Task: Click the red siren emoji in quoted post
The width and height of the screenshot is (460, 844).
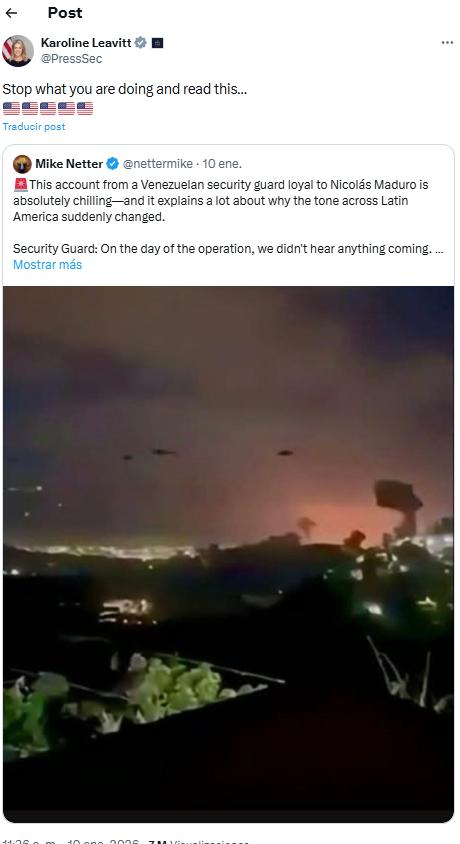Action: pos(20,185)
